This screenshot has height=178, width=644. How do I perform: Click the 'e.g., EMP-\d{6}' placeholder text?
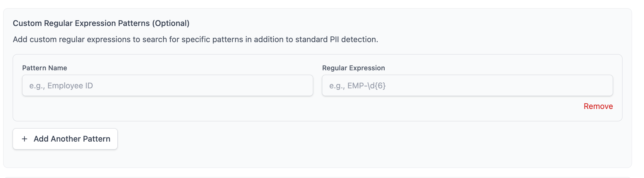pos(357,86)
